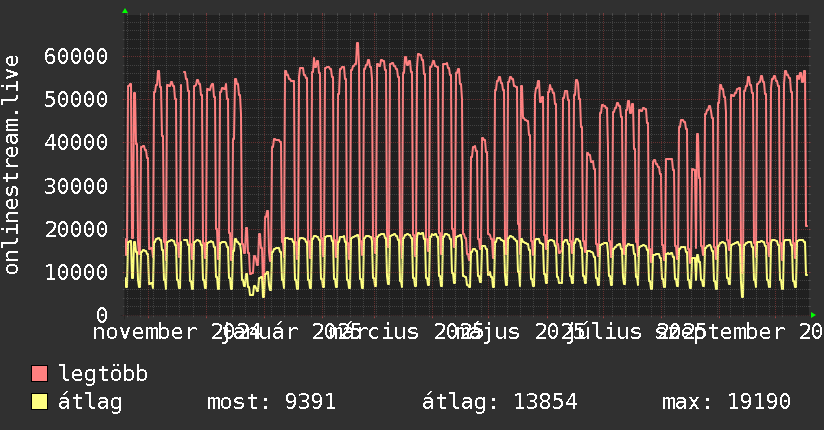The height and width of the screenshot is (430, 824).
Task: Click the red legtöbb legend swatch
Action: [40, 375]
